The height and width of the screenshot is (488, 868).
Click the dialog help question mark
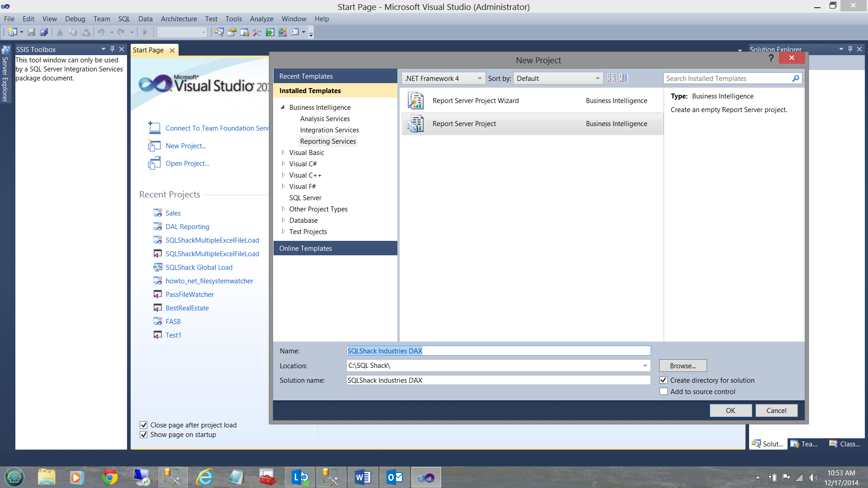click(x=771, y=58)
